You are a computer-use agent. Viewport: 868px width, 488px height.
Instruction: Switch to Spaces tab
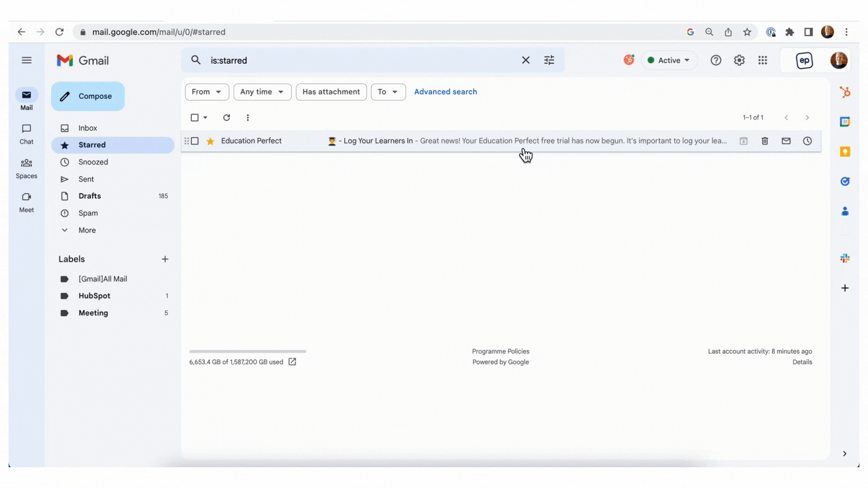coord(27,169)
